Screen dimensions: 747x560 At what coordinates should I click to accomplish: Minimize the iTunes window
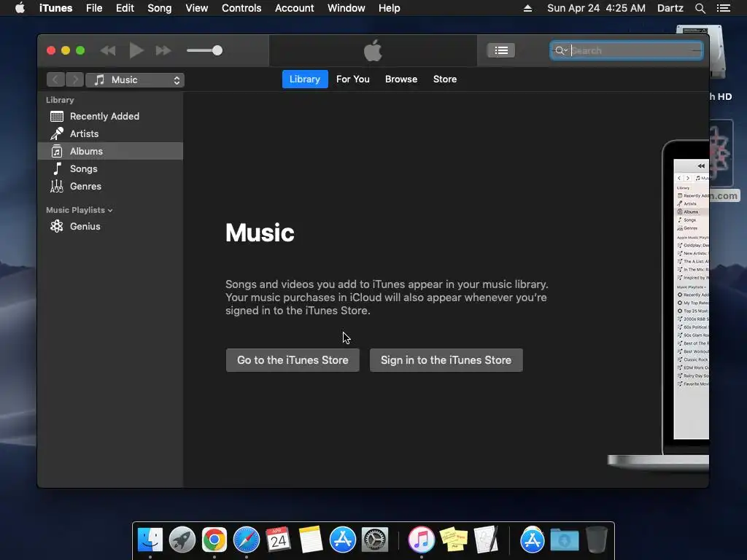[x=66, y=50]
